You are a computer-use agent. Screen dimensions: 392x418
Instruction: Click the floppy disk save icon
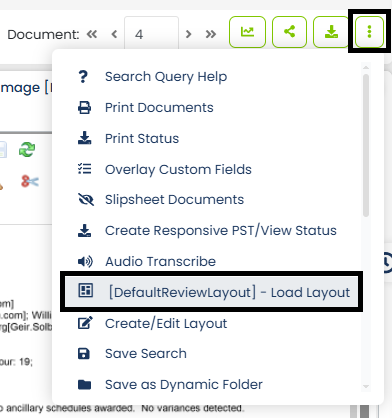click(84, 354)
